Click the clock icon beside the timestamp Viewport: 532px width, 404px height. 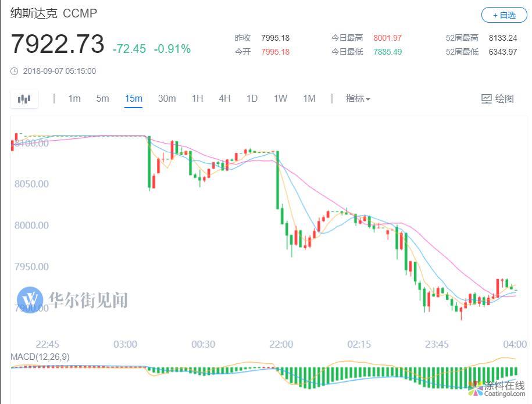[x=15, y=71]
